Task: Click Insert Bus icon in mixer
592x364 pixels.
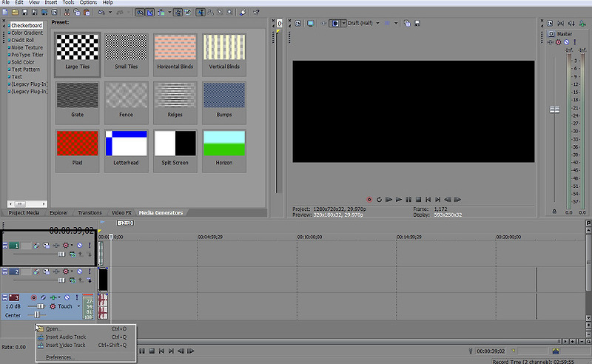Action: click(583, 24)
